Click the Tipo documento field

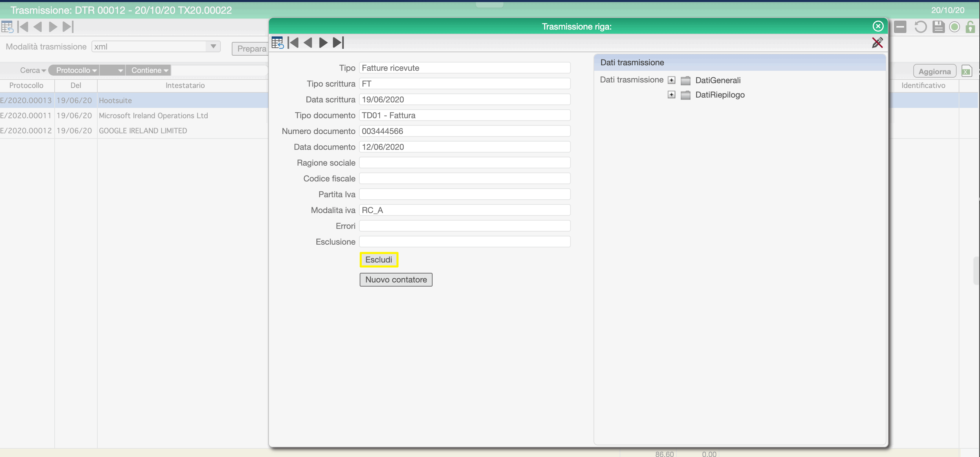coord(465,115)
